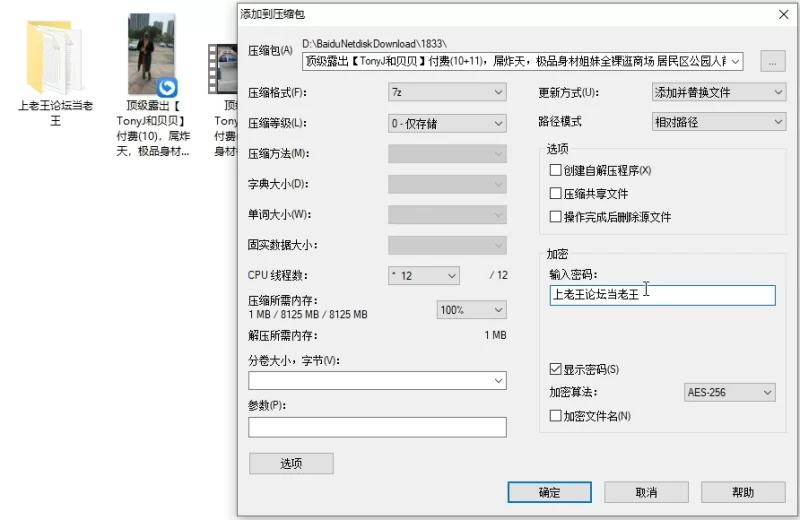800x520 pixels.
Task: Click the 输入密码 password field
Action: point(662,295)
